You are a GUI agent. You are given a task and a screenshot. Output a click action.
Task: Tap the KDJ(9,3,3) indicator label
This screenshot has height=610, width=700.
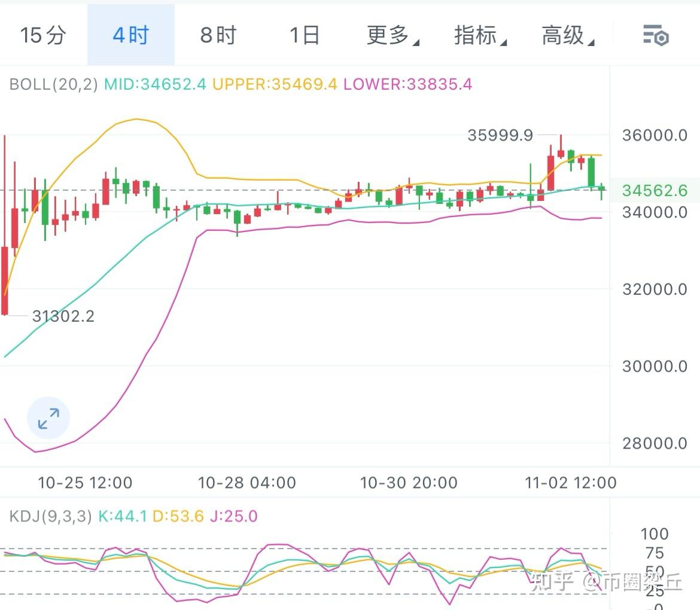pos(50,516)
